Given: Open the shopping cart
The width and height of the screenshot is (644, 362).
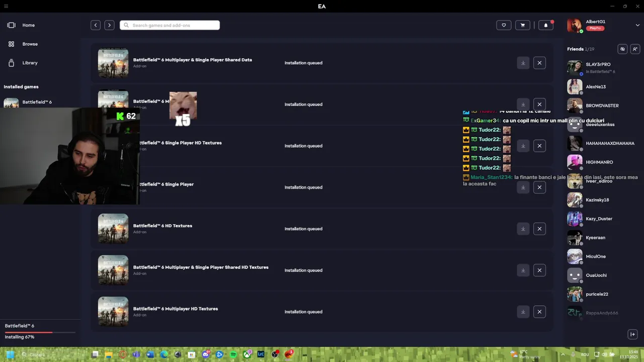Looking at the screenshot, I should [523, 25].
